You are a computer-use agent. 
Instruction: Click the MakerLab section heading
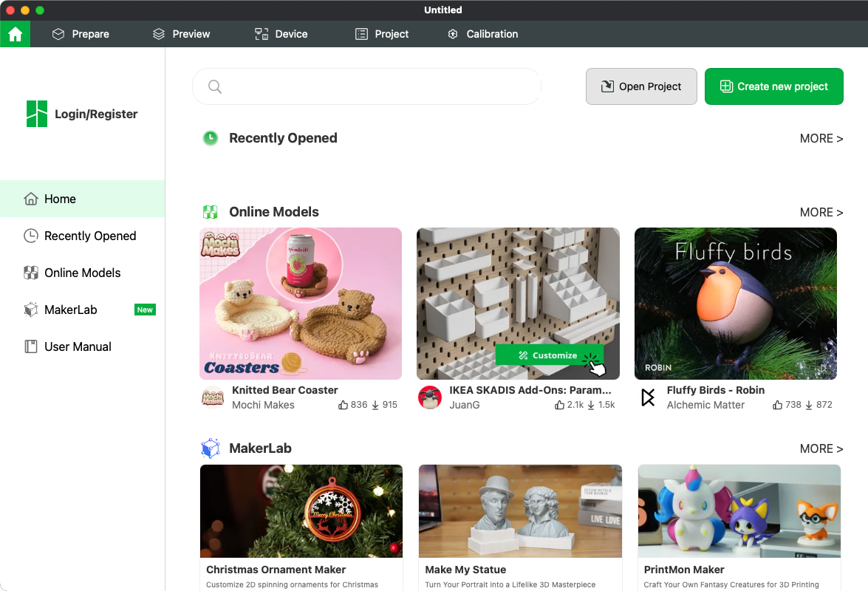(x=260, y=448)
